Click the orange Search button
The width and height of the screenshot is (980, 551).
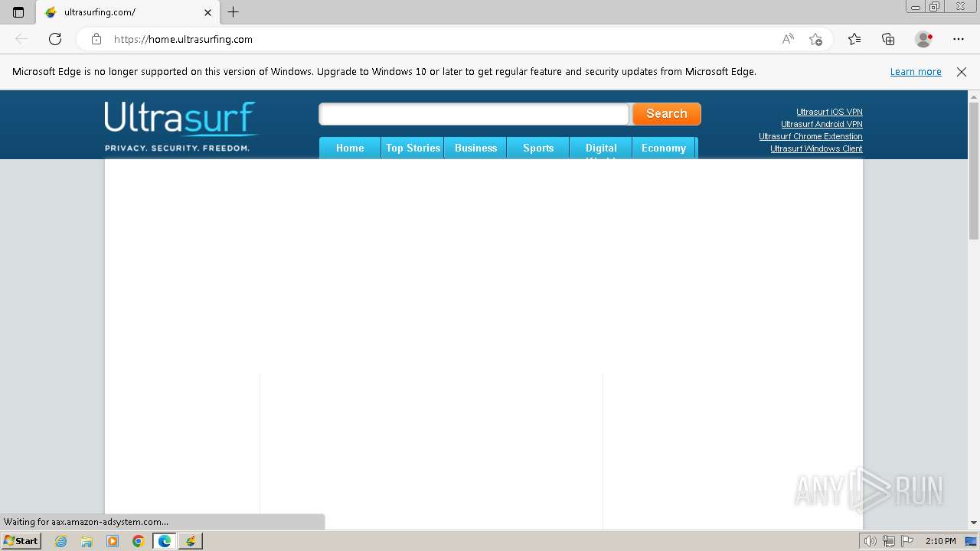click(x=667, y=114)
